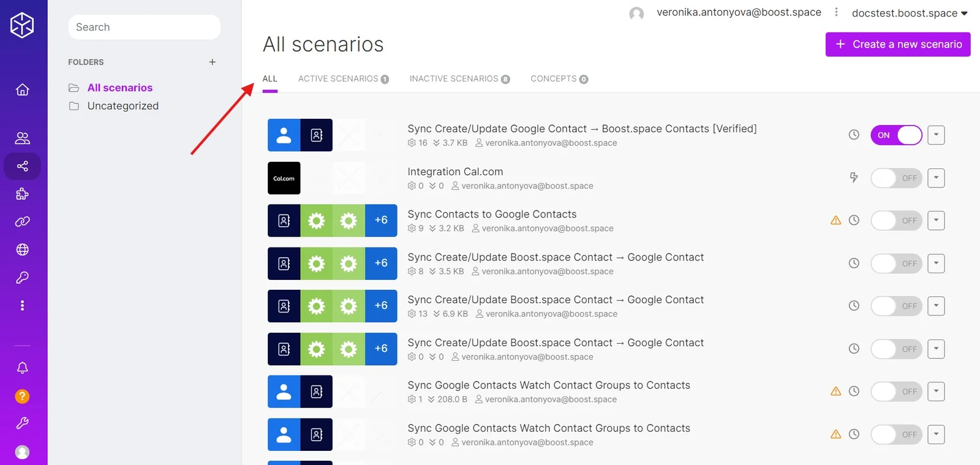
Task: Enable the Integration Cal.com scenario switch
Action: click(x=896, y=178)
